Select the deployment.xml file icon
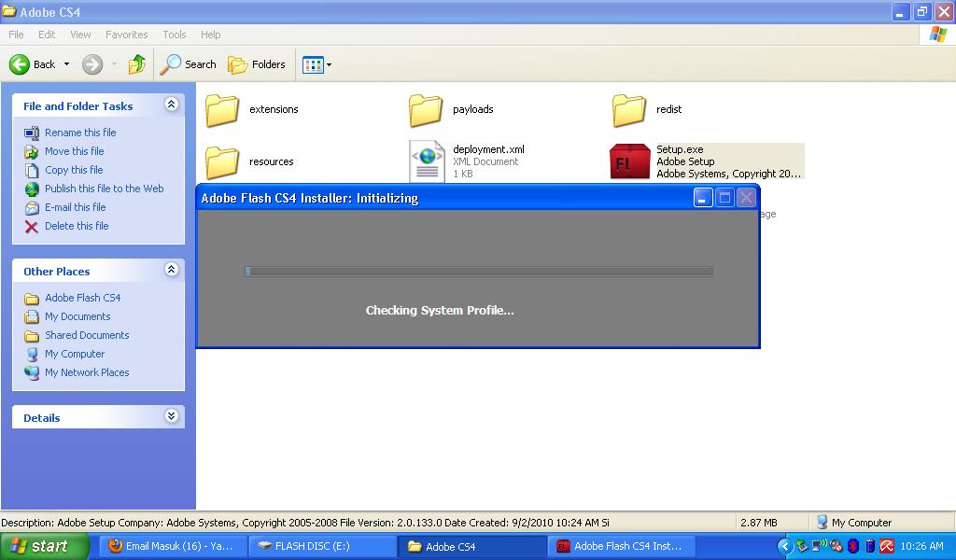This screenshot has width=956, height=560. tap(427, 161)
